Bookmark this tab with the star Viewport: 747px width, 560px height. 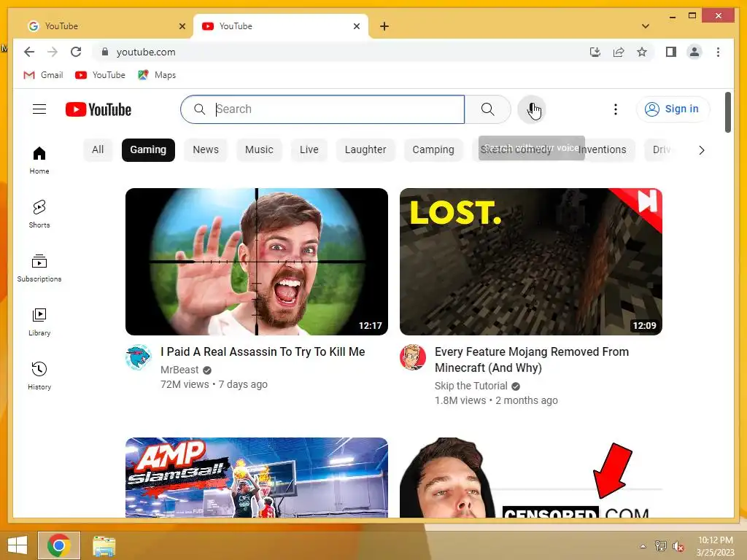point(642,52)
